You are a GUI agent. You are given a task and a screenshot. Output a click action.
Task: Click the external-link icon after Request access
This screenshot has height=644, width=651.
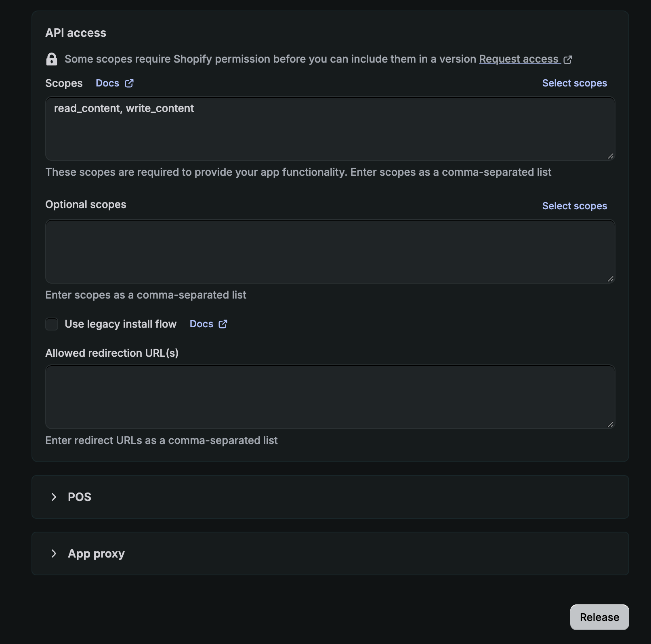click(568, 60)
